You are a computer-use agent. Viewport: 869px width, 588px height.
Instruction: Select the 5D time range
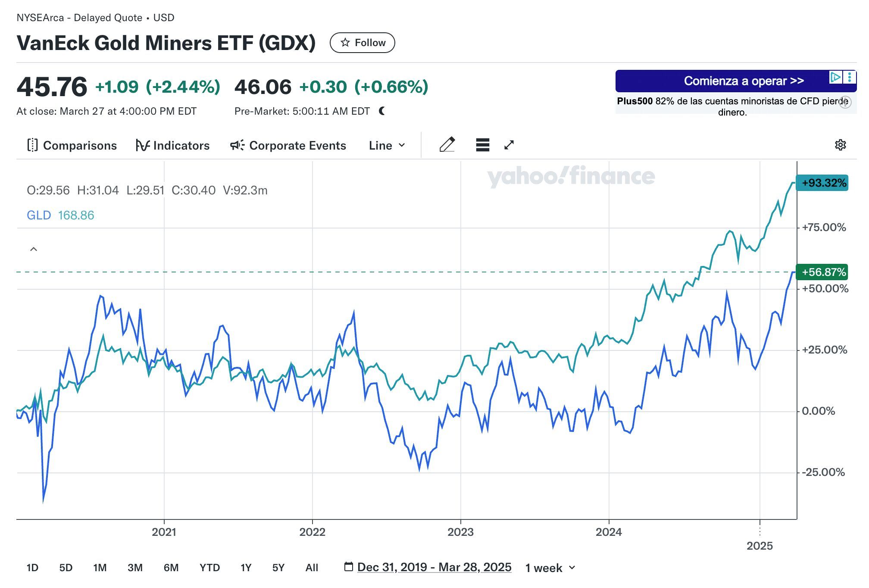[66, 568]
